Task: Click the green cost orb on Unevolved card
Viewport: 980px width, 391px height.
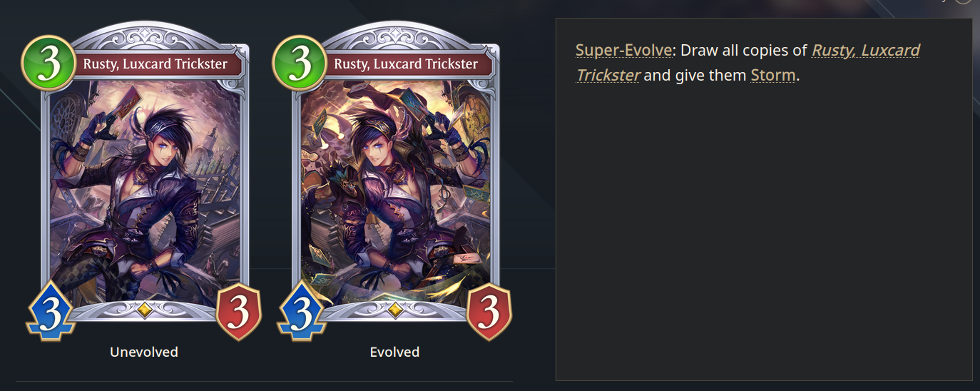Action: tap(49, 64)
